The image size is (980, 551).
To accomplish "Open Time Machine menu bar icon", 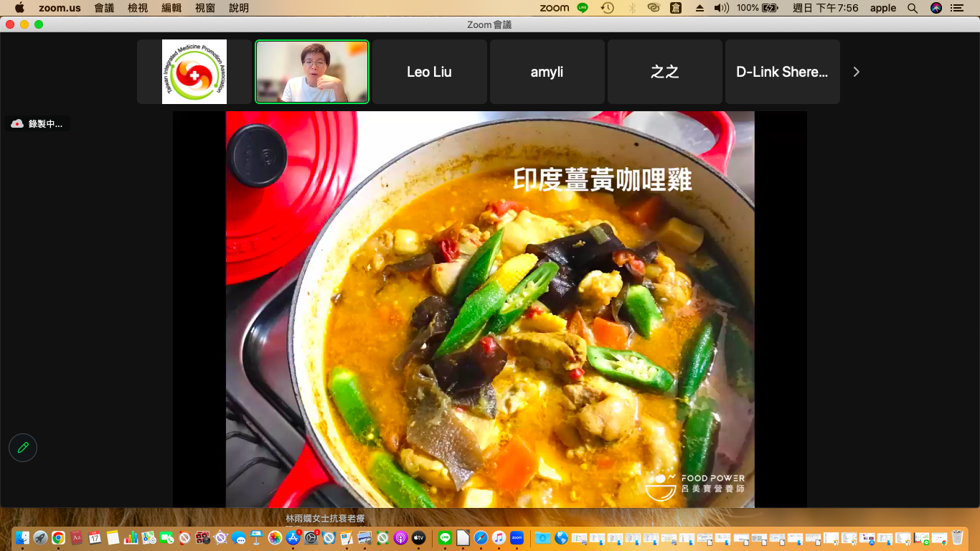I will point(608,8).
